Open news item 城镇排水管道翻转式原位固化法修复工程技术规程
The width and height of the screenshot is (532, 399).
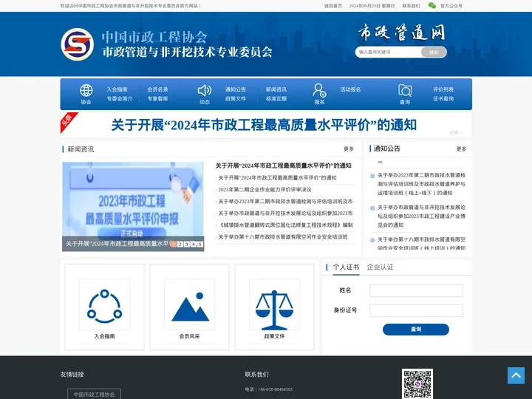point(285,225)
